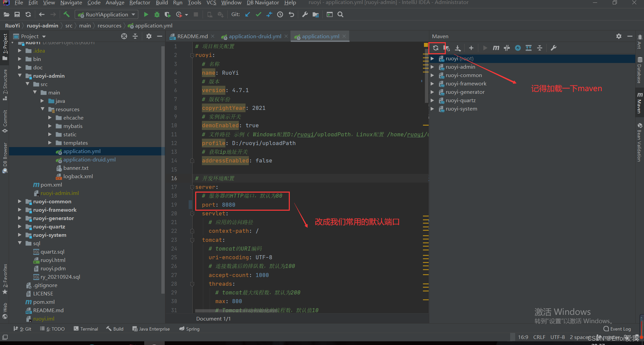Expand ruoyi-quartz in Maven panel
644x345 pixels.
[x=432, y=100]
